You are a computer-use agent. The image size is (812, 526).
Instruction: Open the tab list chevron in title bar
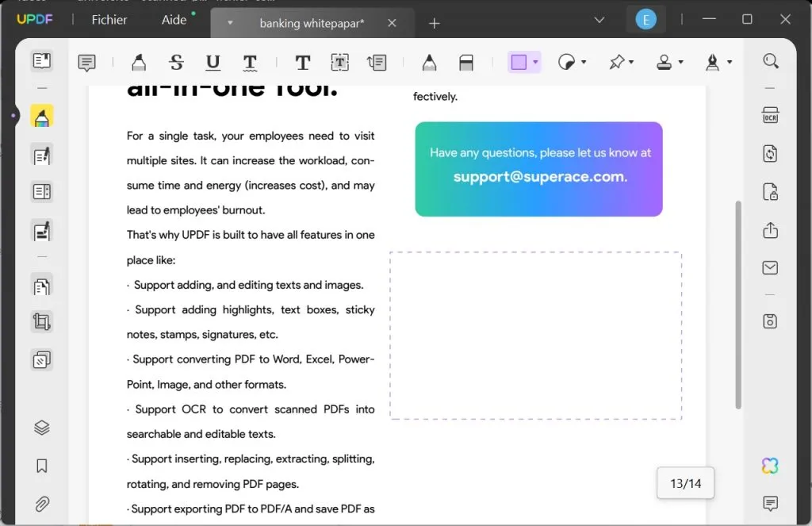pyautogui.click(x=599, y=20)
